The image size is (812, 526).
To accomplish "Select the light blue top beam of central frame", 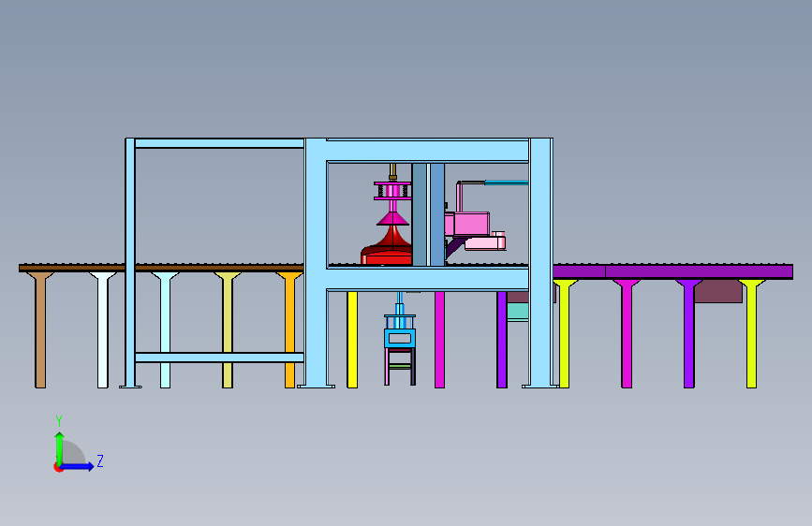I will tap(427, 151).
